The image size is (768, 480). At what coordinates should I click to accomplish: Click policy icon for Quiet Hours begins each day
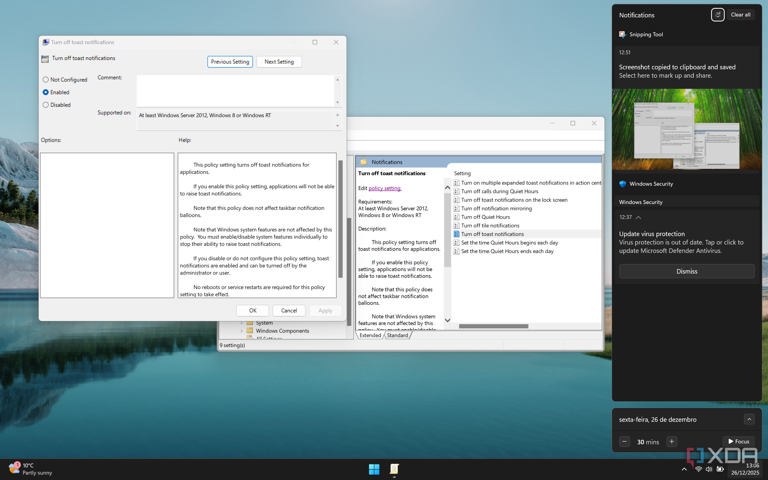tap(456, 242)
